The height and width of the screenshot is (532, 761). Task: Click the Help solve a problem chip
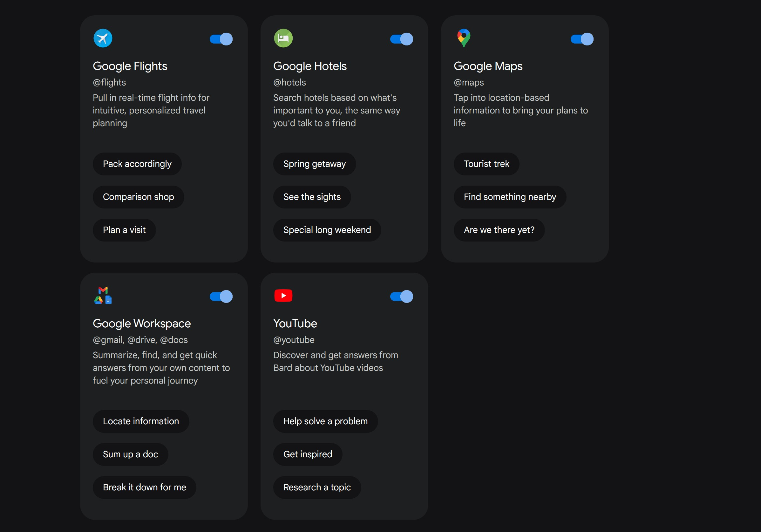click(x=325, y=421)
